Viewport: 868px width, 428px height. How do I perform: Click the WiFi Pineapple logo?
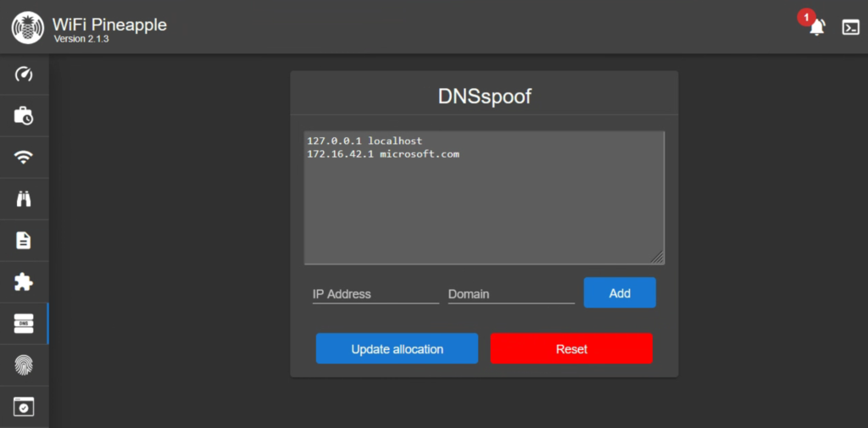click(27, 26)
